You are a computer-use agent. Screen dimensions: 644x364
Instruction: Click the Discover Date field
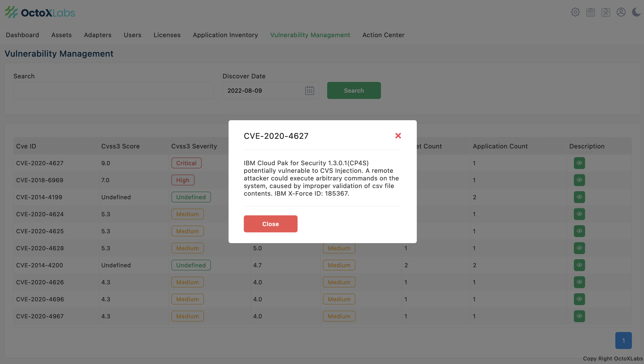(270, 90)
